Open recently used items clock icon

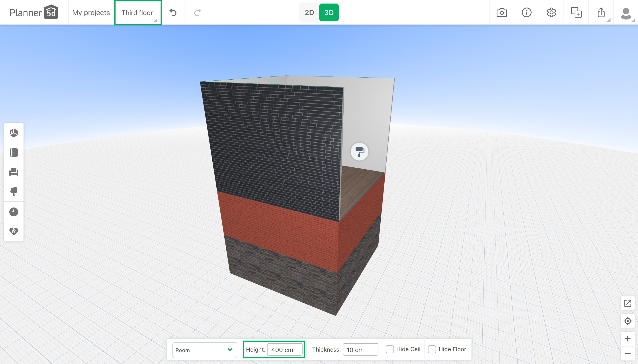point(14,212)
